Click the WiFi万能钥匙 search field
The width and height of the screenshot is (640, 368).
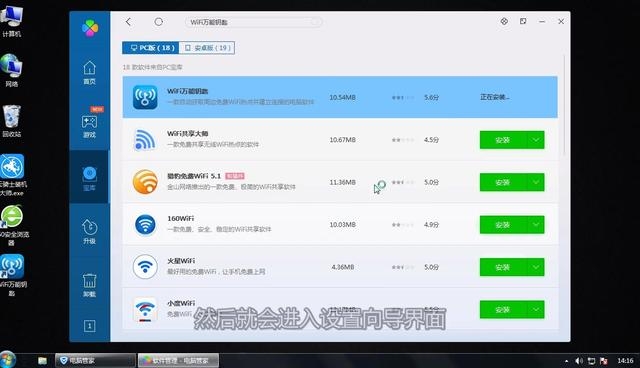(x=253, y=22)
